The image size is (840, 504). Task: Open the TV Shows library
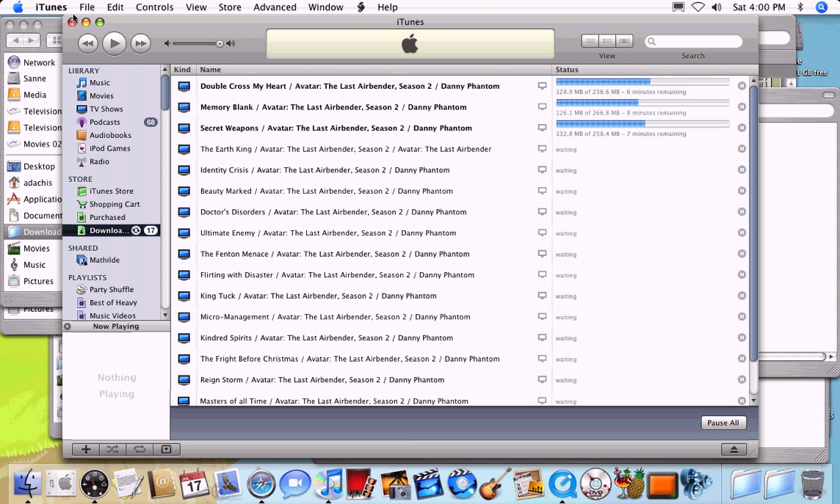[106, 109]
